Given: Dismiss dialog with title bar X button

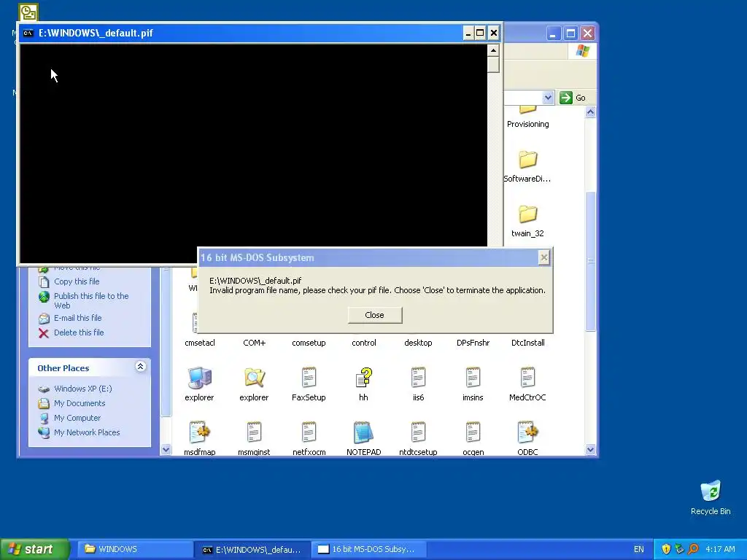Looking at the screenshot, I should (x=543, y=257).
